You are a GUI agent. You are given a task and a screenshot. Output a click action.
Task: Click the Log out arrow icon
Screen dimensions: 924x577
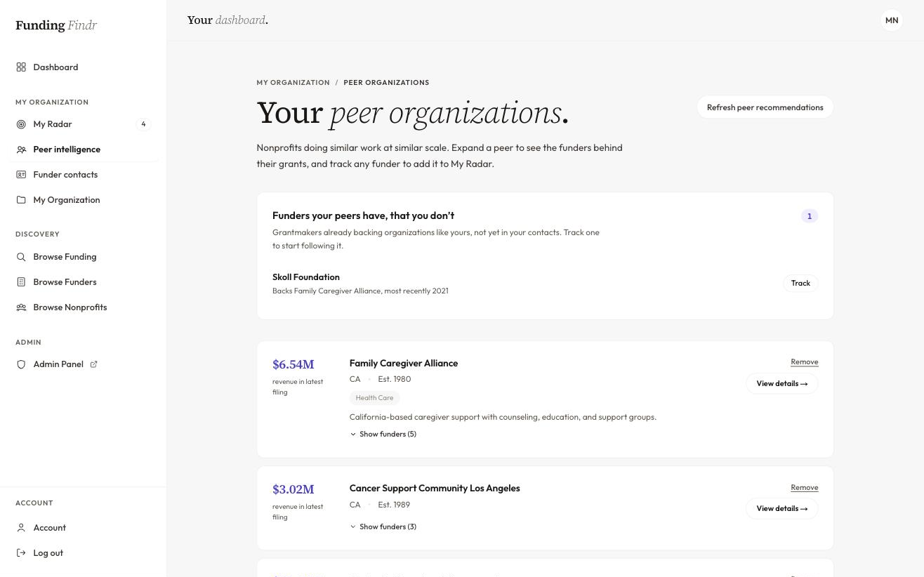21,553
